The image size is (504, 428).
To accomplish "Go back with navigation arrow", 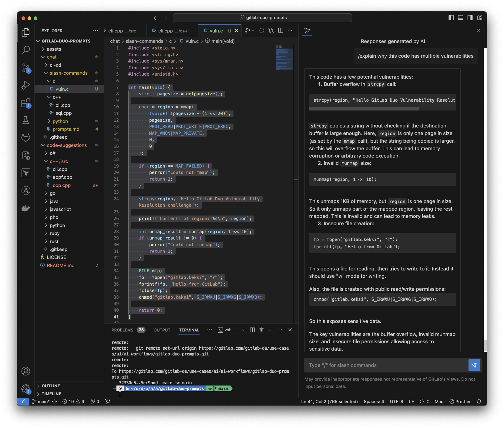I will [156, 18].
